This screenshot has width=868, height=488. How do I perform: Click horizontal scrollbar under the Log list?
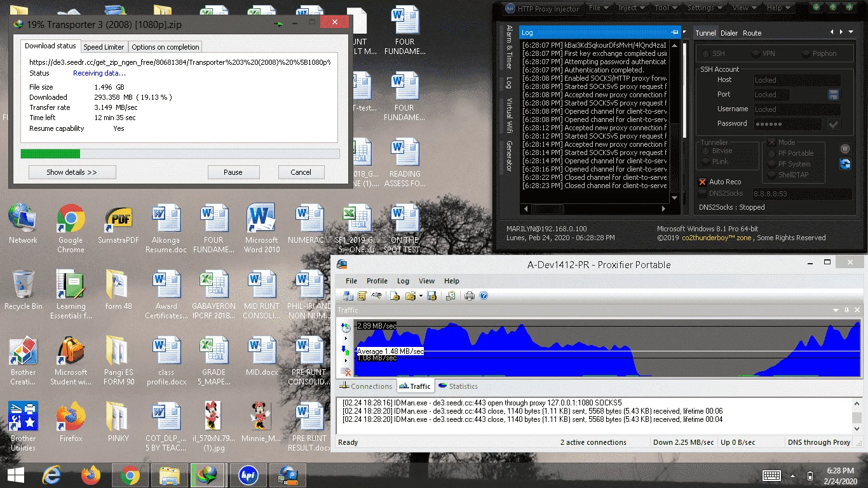594,208
